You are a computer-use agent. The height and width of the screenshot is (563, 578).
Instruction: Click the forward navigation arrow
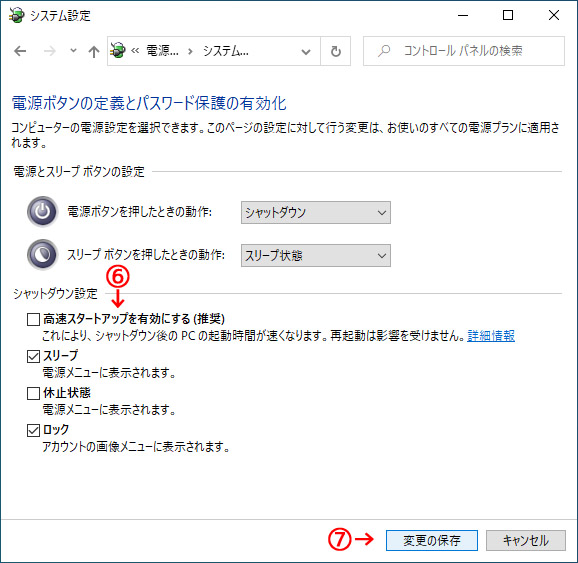click(49, 51)
